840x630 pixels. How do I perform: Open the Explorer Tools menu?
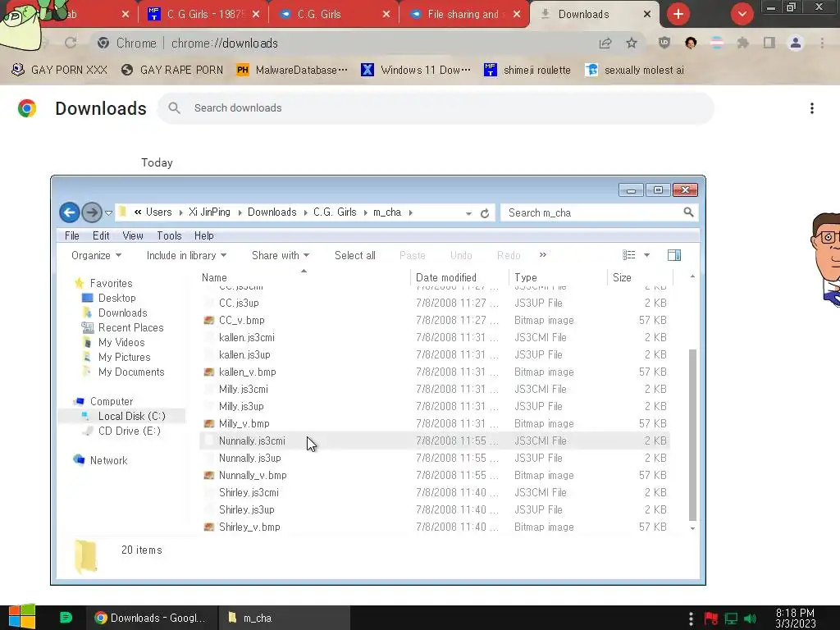click(x=169, y=235)
